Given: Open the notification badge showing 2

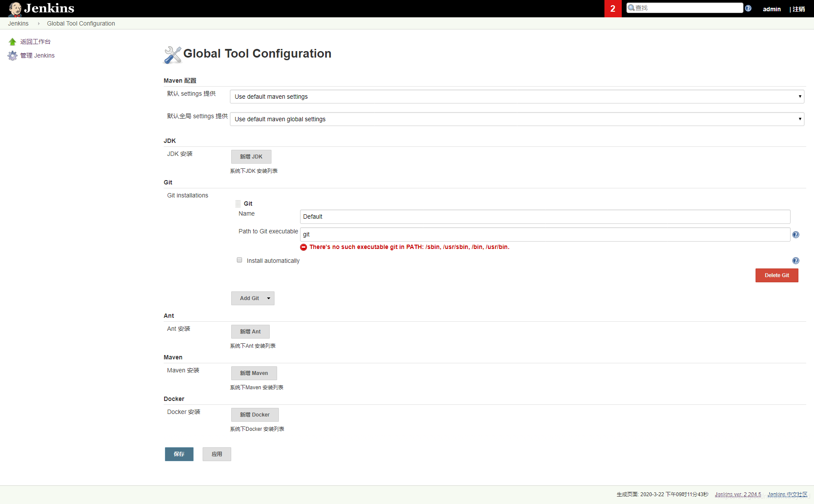Looking at the screenshot, I should click(613, 9).
